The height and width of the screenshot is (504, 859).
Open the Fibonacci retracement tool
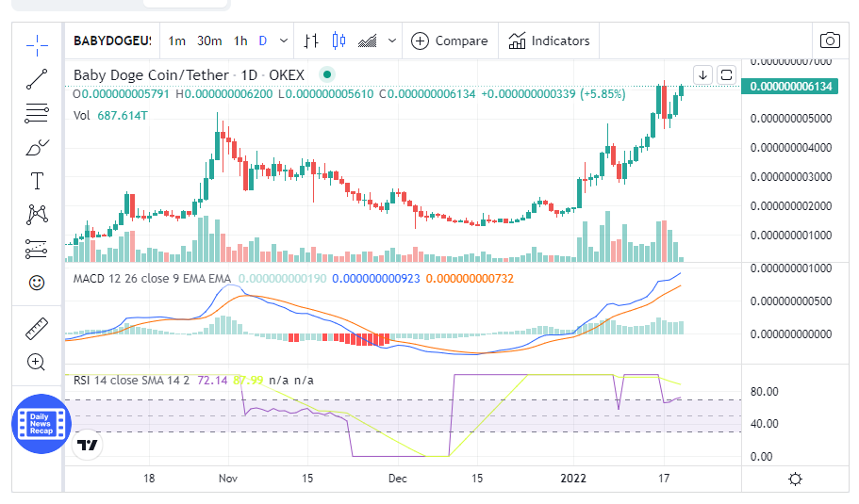pyautogui.click(x=37, y=113)
